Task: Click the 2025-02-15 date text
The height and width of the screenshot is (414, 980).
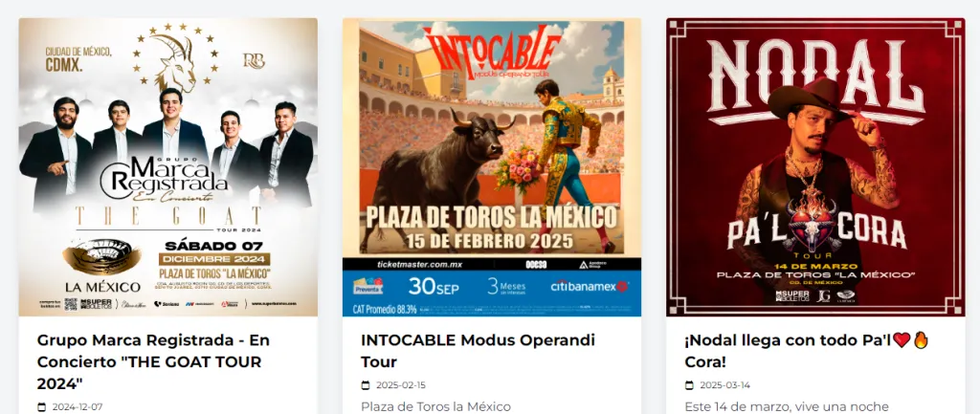Action: (x=401, y=385)
